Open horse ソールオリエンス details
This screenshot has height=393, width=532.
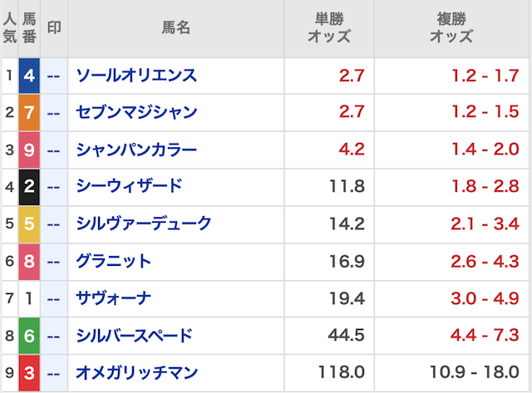tap(136, 76)
